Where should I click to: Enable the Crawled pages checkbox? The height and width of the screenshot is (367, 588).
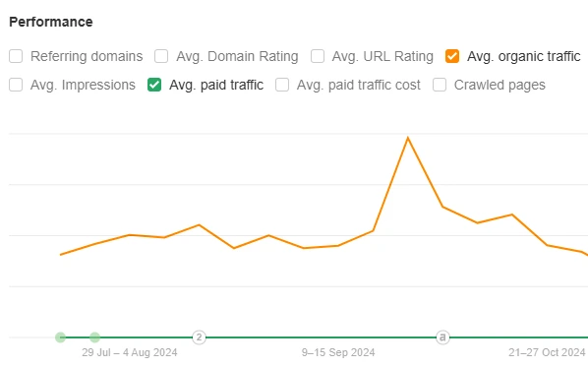440,85
